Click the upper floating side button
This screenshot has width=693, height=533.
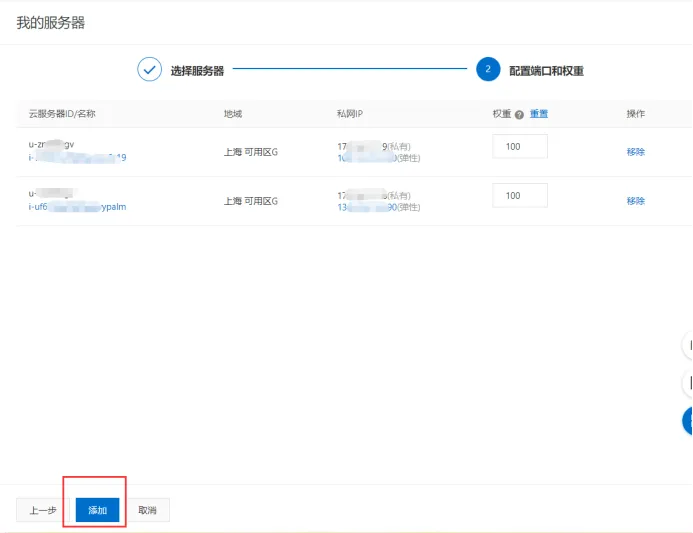point(688,345)
